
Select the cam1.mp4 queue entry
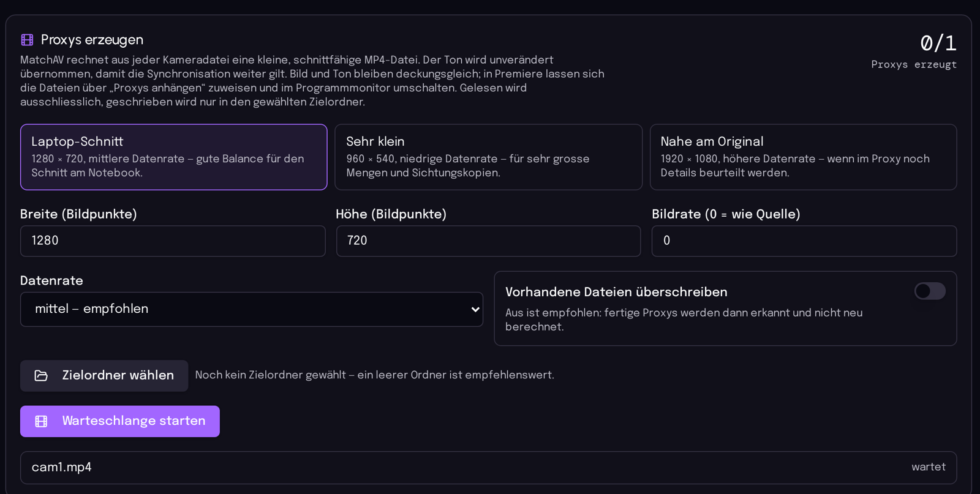(x=489, y=468)
